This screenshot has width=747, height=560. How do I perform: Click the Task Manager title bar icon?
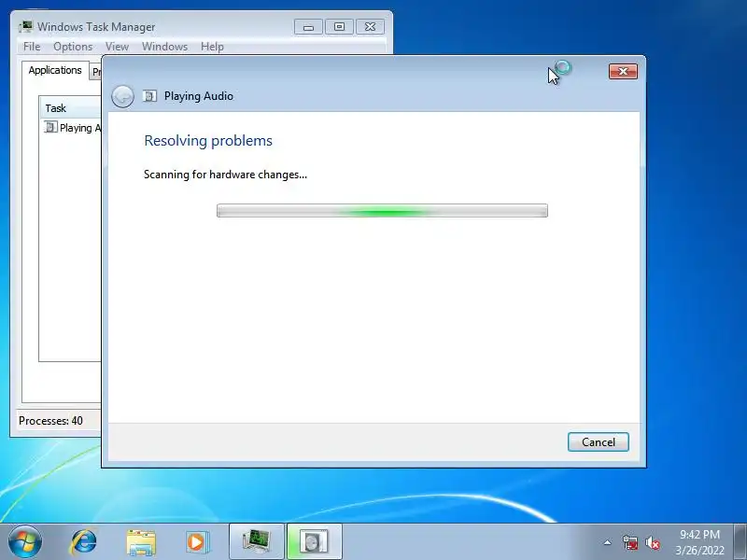click(x=26, y=27)
